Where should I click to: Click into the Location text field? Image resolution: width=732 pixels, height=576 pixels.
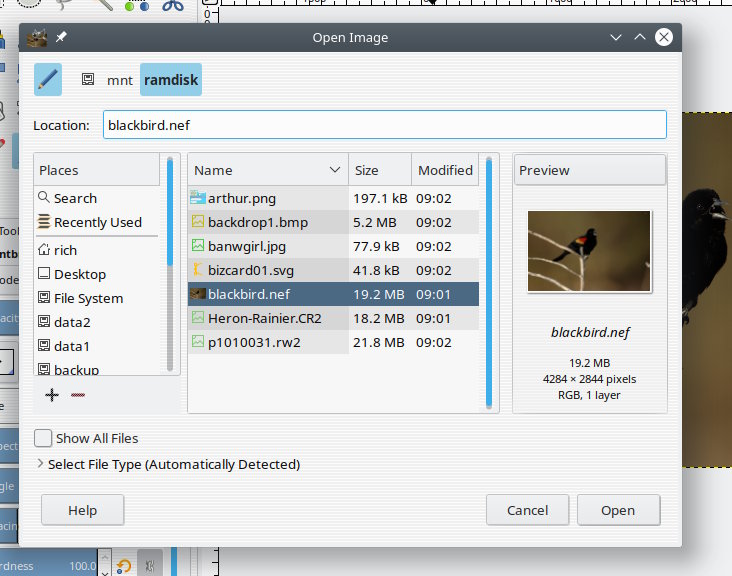[x=385, y=125]
